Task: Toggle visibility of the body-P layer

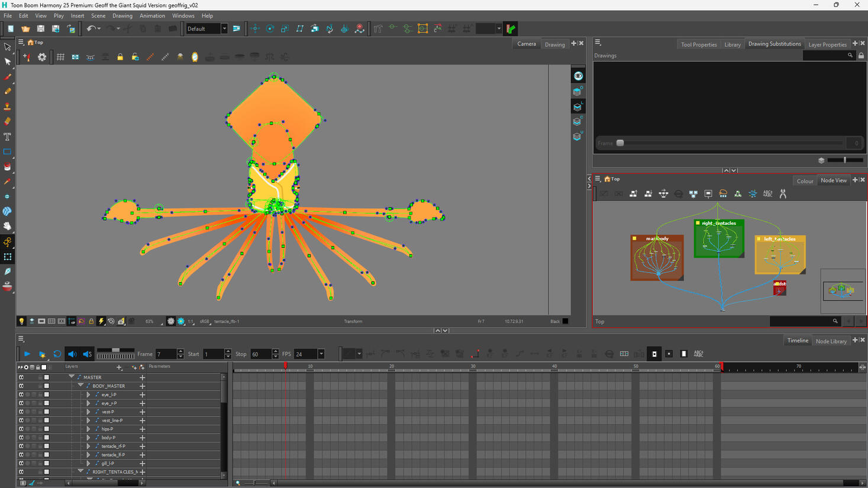Action: click(x=21, y=438)
